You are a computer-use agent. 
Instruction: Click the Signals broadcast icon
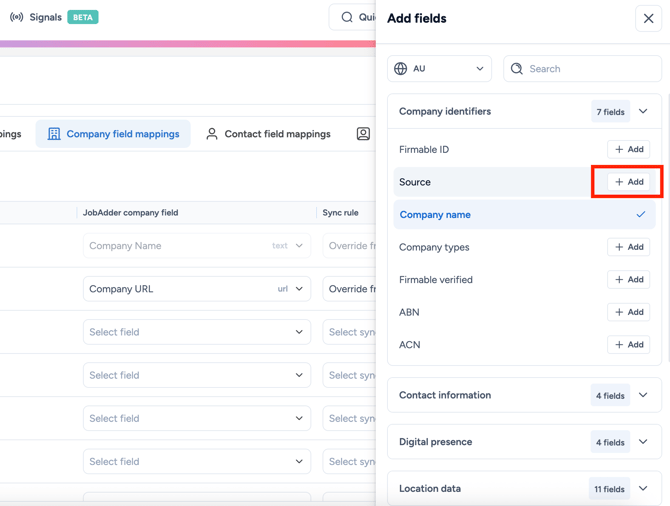17,17
